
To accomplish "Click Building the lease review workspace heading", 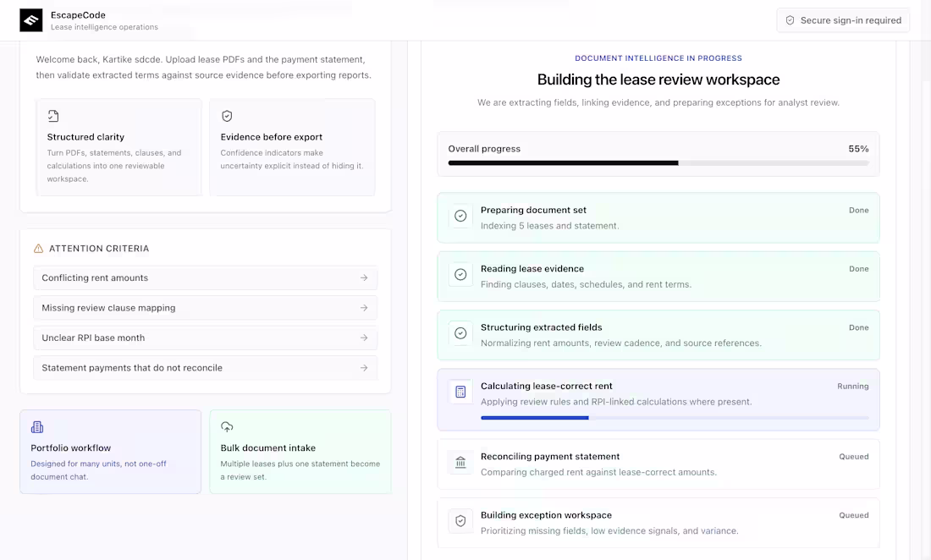I will coord(658,80).
